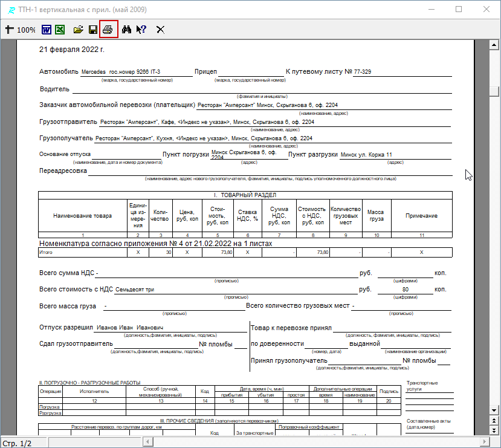This screenshot has width=501, height=448.
Task: Activate the context help pointer icon
Action: (141, 29)
